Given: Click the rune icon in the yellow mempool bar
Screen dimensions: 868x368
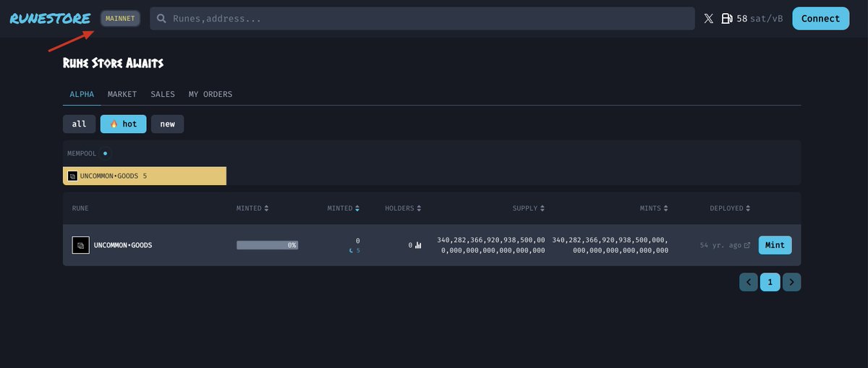Looking at the screenshot, I should [x=72, y=176].
